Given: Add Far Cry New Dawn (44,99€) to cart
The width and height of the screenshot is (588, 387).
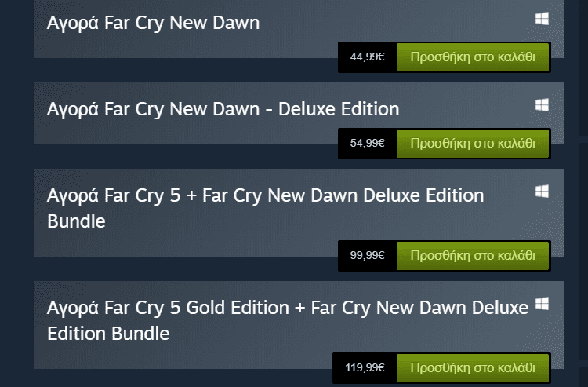Looking at the screenshot, I should (473, 57).
